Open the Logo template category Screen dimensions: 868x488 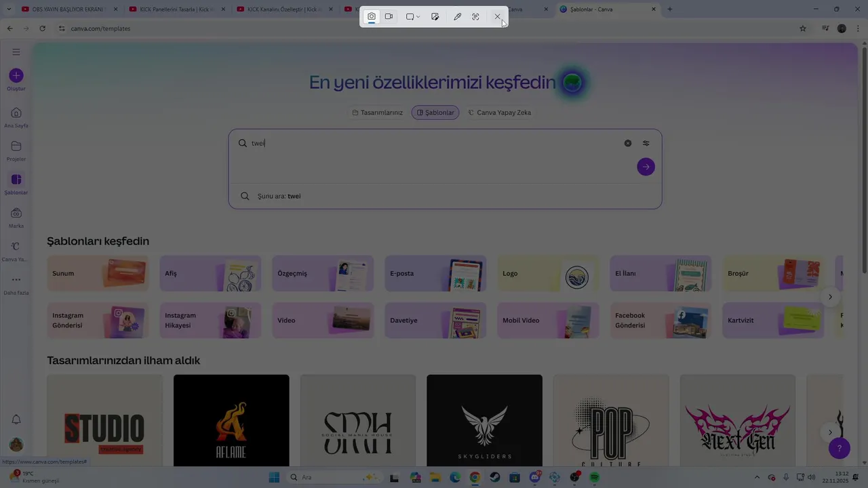(548, 273)
